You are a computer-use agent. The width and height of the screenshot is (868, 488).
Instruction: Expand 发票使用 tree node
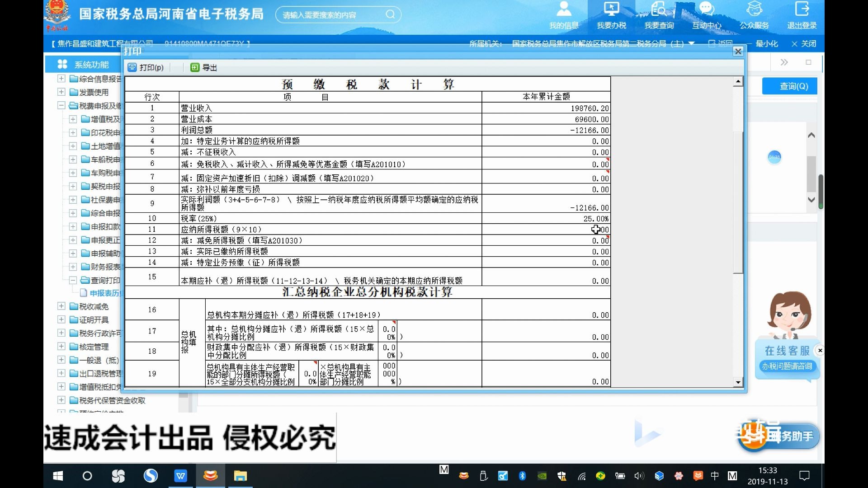(61, 92)
